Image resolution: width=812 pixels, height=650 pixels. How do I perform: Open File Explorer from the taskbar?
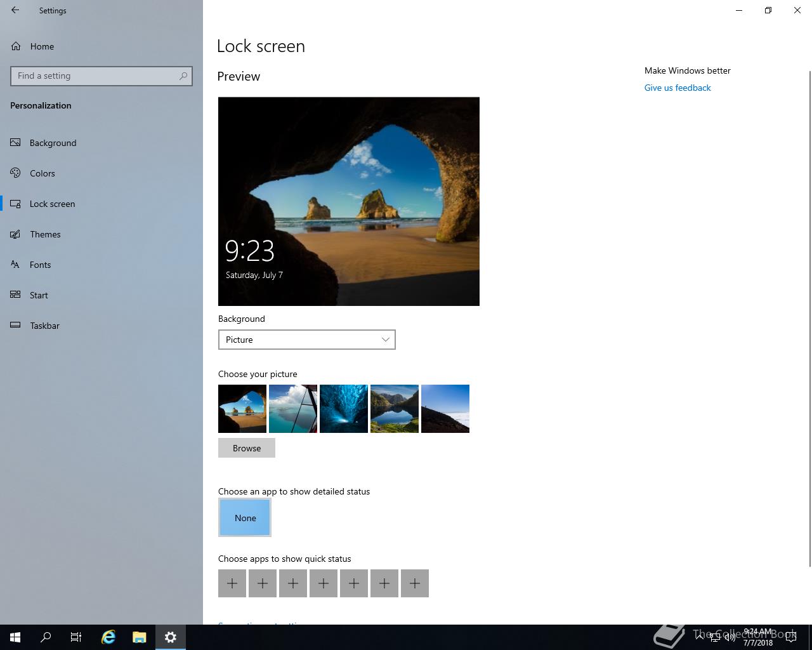[140, 637]
